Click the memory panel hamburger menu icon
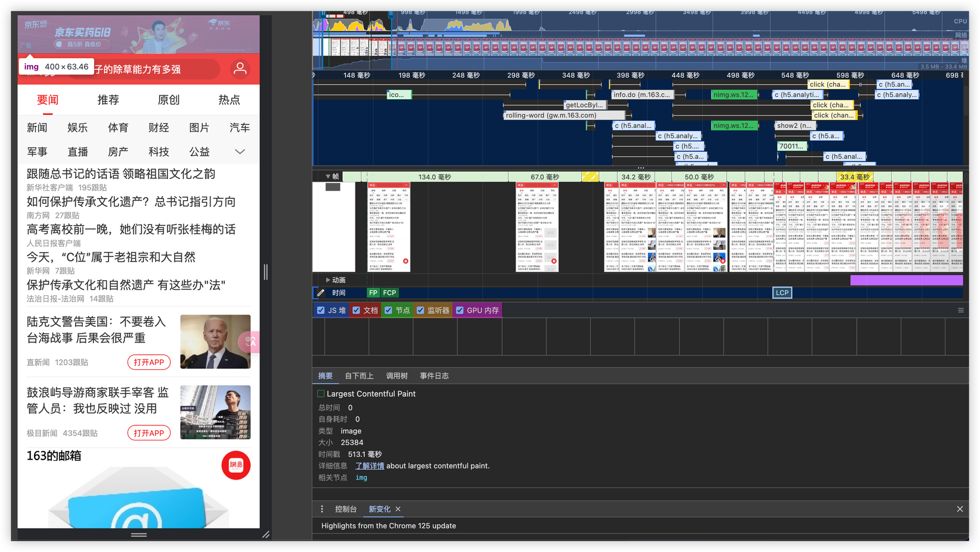 point(960,310)
